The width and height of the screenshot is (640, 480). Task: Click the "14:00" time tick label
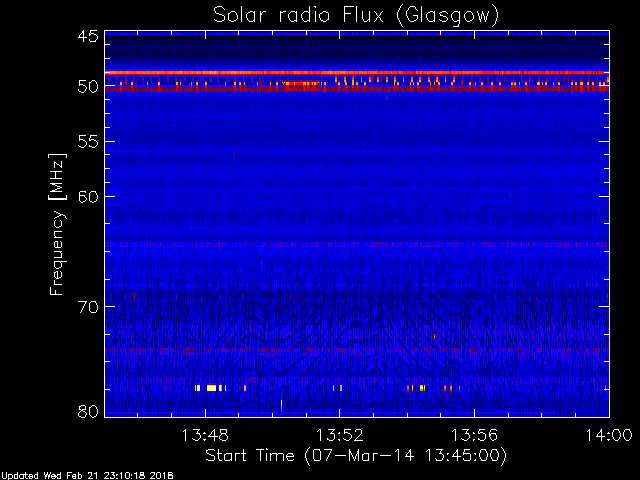(x=609, y=435)
